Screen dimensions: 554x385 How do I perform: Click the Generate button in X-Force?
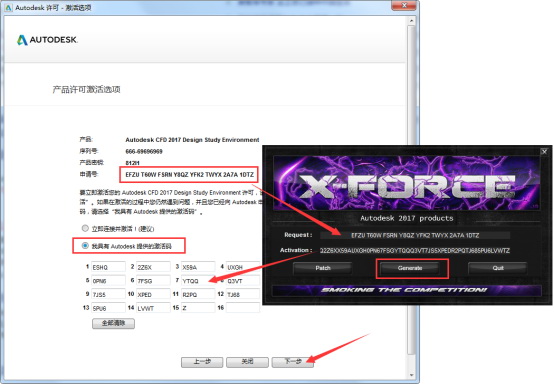410,268
